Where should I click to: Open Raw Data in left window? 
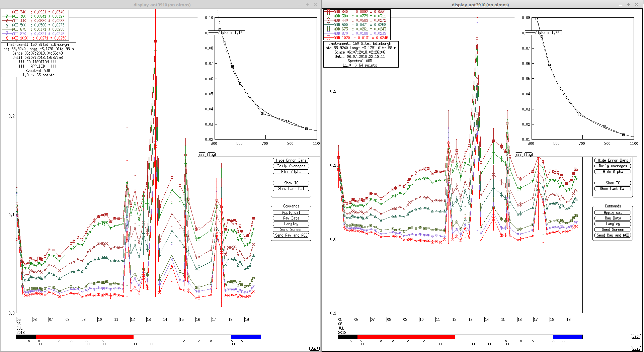(291, 218)
